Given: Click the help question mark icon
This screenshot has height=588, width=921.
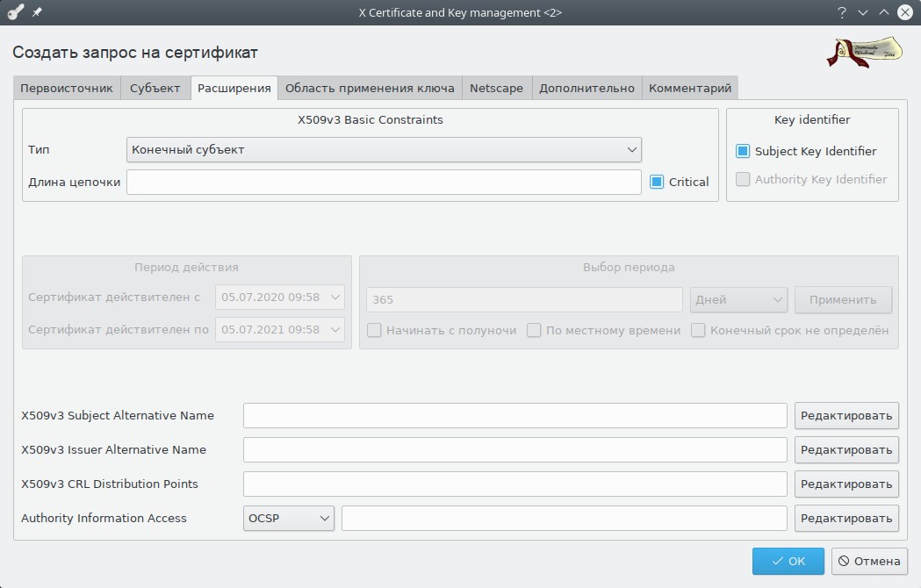Looking at the screenshot, I should click(x=841, y=12).
